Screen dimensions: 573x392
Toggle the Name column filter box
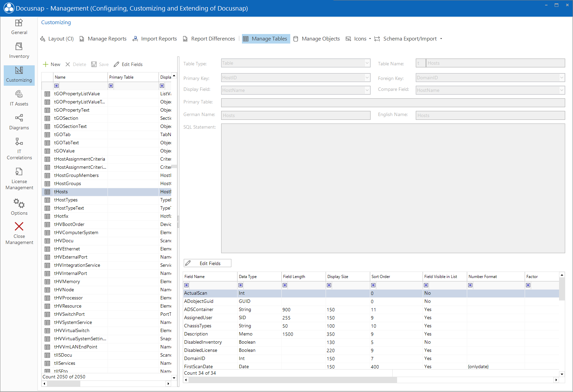57,86
